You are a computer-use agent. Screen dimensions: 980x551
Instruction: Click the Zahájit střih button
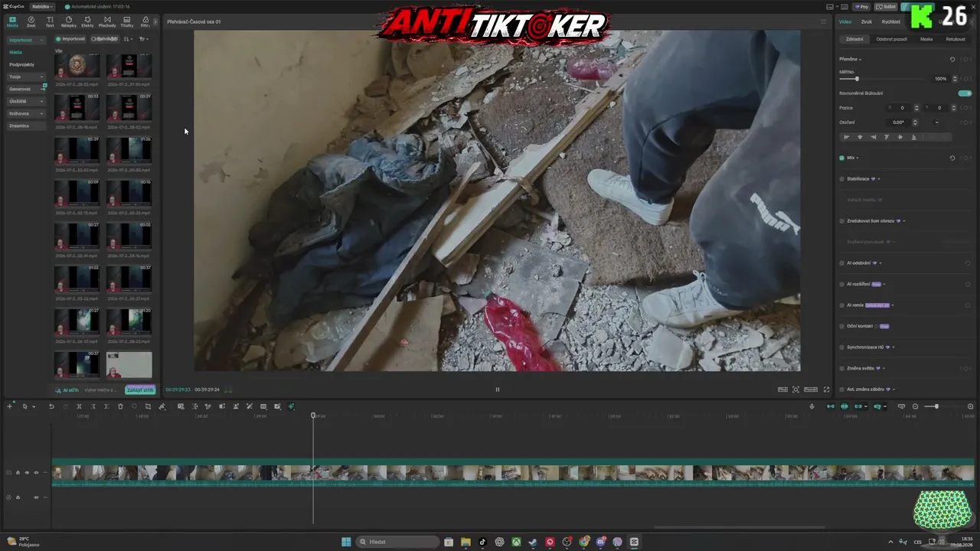coord(140,390)
